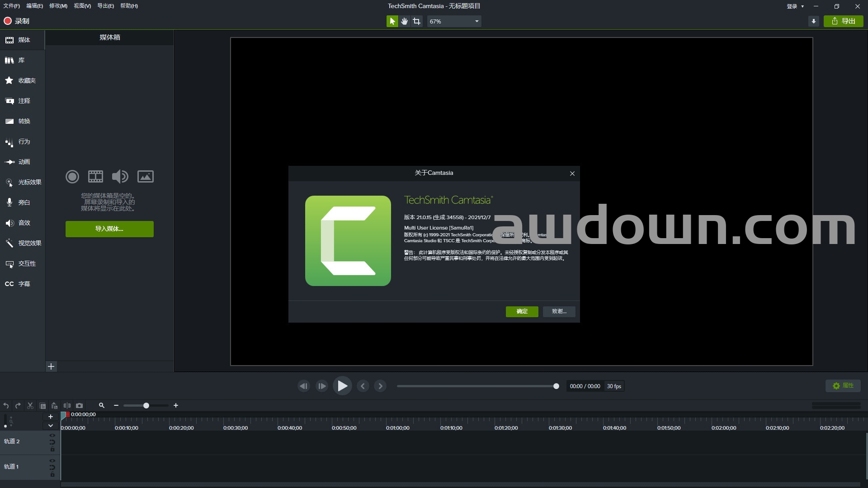Click 确定 in the About Camtasia dialog
This screenshot has width=868, height=488.
522,311
